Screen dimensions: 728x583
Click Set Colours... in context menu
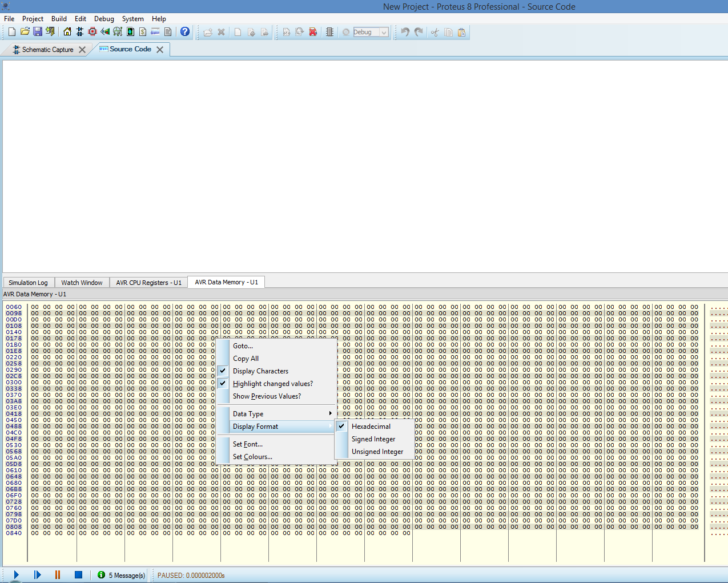(252, 457)
